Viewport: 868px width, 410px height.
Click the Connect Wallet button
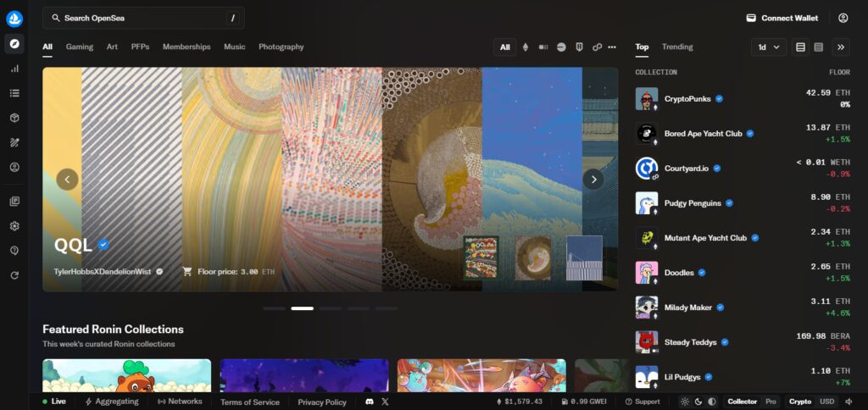click(782, 18)
